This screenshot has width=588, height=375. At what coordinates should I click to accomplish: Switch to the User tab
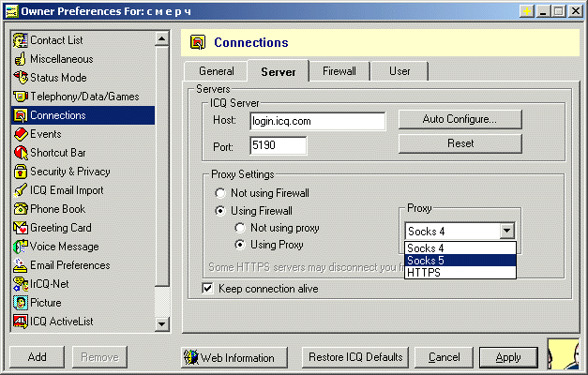[400, 71]
